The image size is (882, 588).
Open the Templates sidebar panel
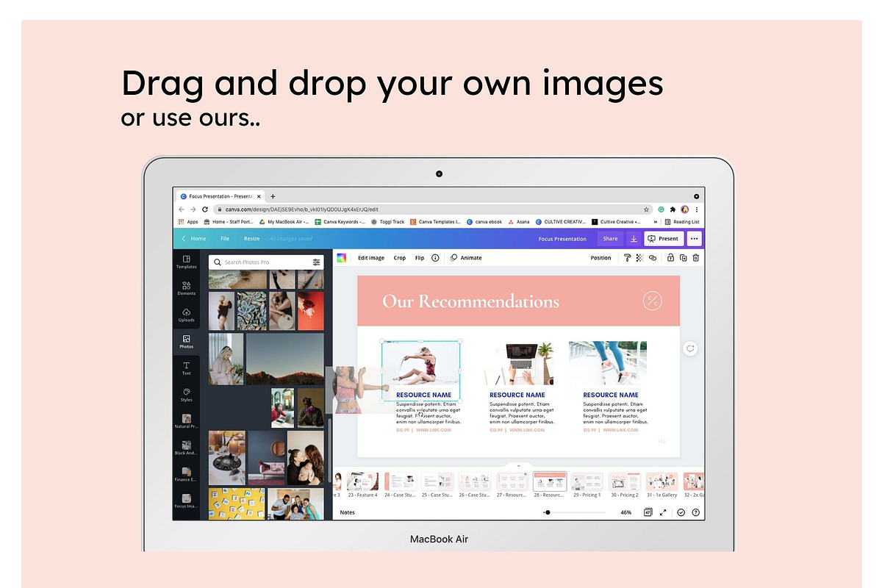pos(186,262)
